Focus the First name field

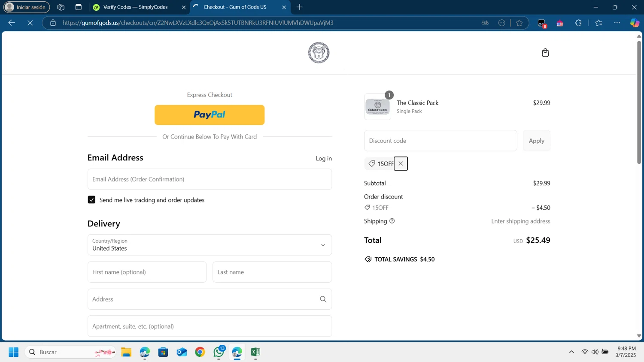147,272
